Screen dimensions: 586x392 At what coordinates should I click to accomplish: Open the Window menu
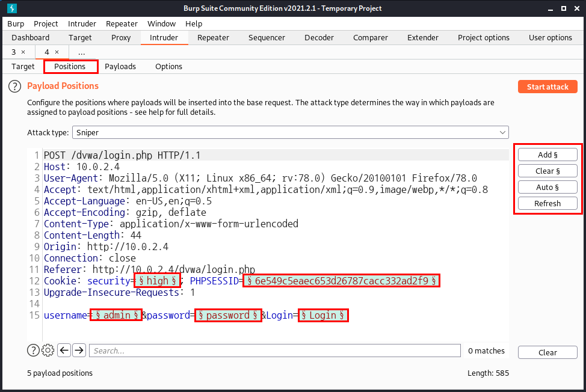click(161, 23)
